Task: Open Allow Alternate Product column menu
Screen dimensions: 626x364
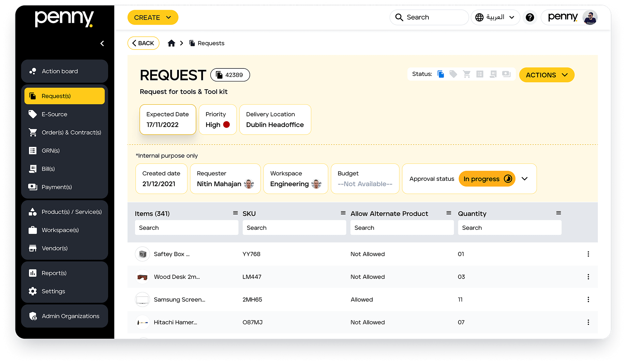Action: [449, 213]
